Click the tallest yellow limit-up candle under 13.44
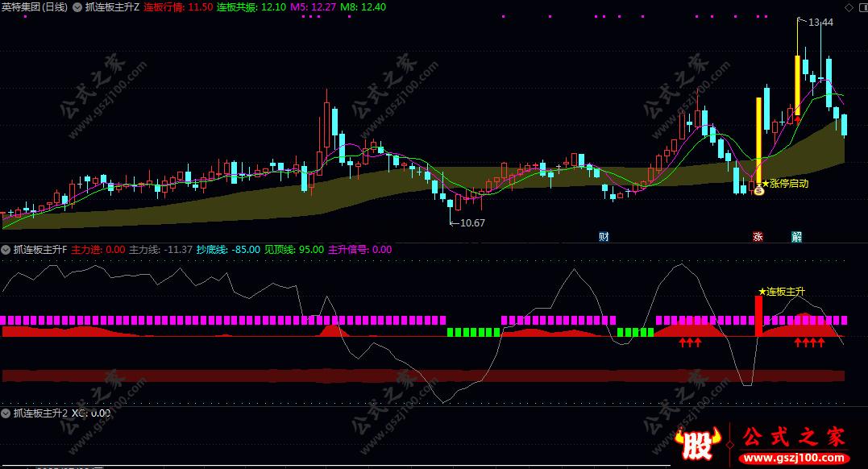 click(798, 85)
